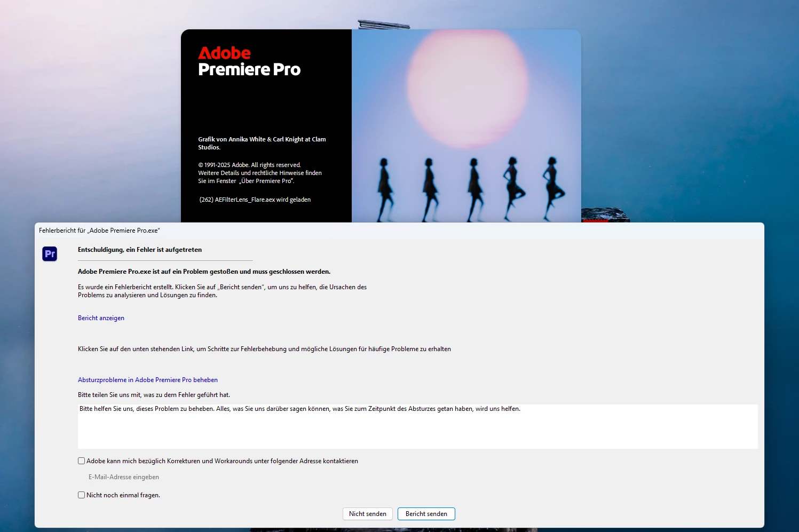Select the 'Entschuldigung, ein Fehler ist aufgetreten' heading
The width and height of the screenshot is (799, 532).
point(140,250)
